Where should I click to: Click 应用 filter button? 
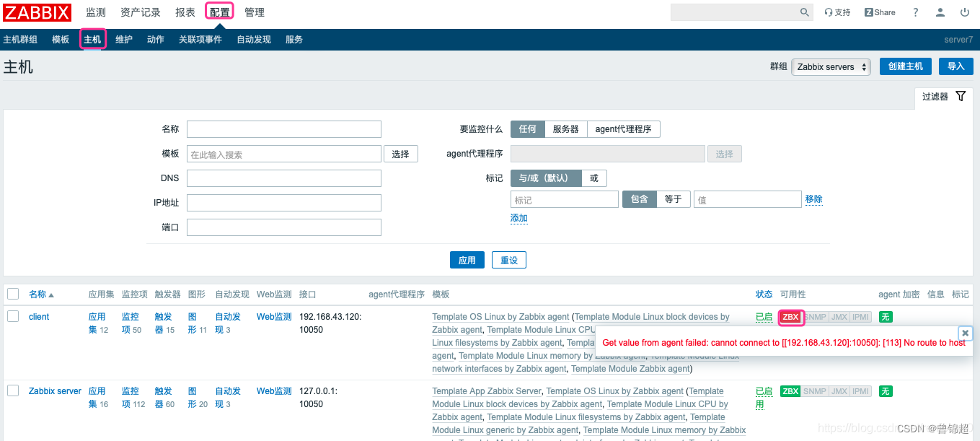[467, 260]
